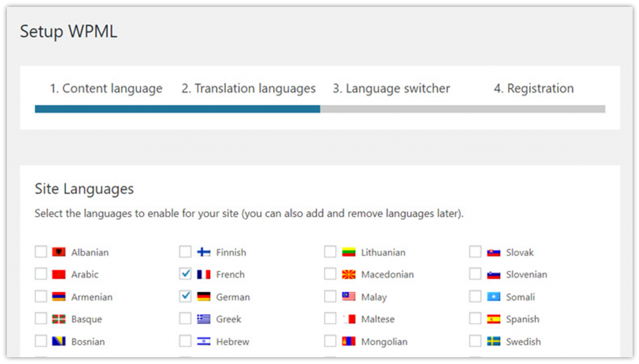Click the Macedonian flag icon
This screenshot has height=364, width=639.
pos(349,274)
